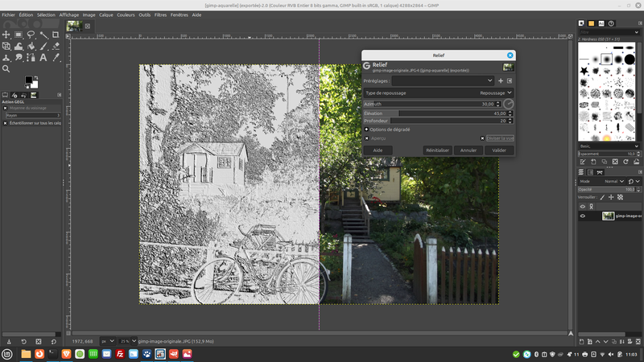The height and width of the screenshot is (362, 644).
Task: Click the black foreground color swatch
Action: [x=28, y=80]
